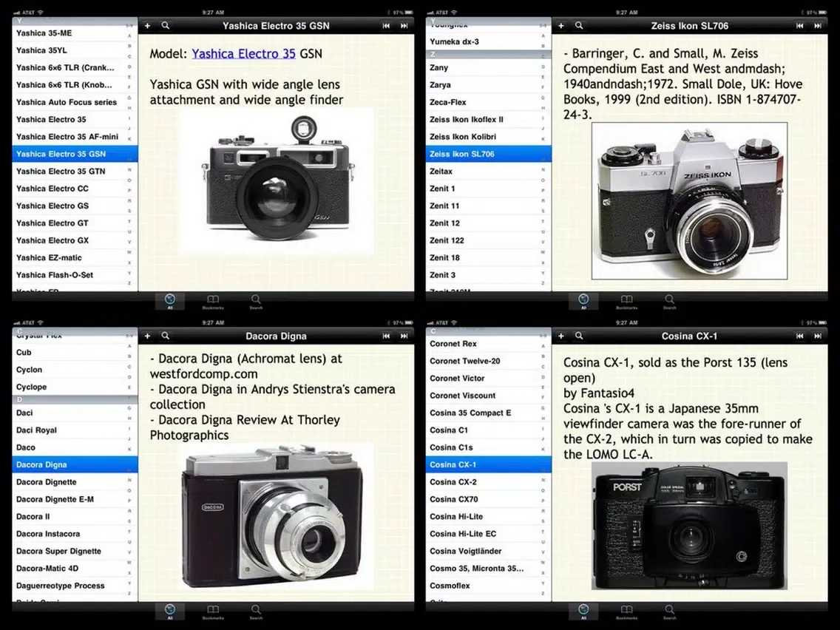840x630 pixels.
Task: Tap the Porst-branded Cosina CX-1 photo
Action: click(689, 526)
